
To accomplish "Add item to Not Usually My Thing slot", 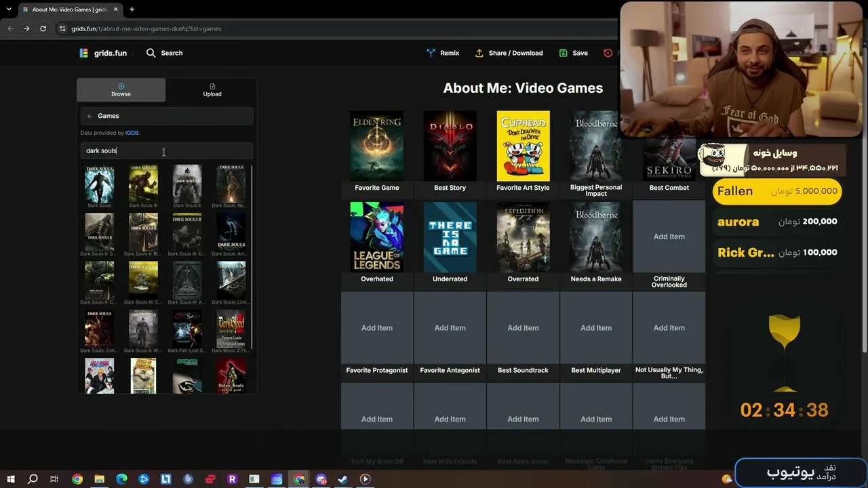I will pos(669,328).
